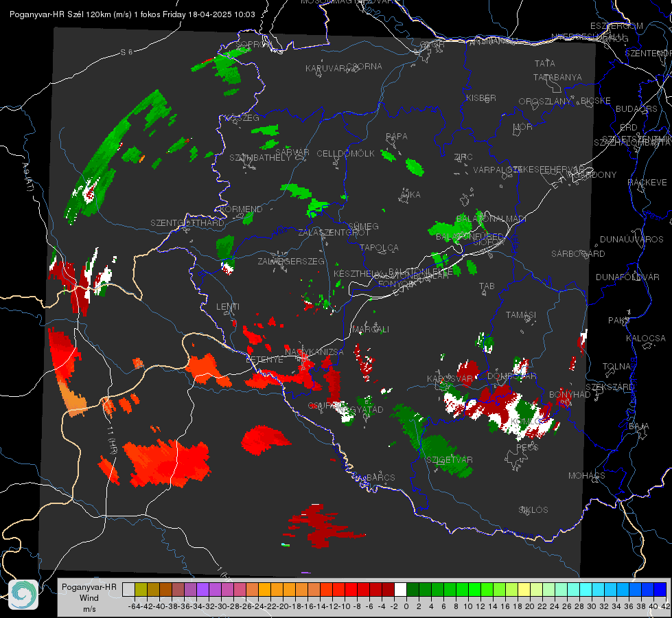This screenshot has width=672, height=618.
Task: Select the ZALASZENTGROT city label
Action: pos(334,233)
